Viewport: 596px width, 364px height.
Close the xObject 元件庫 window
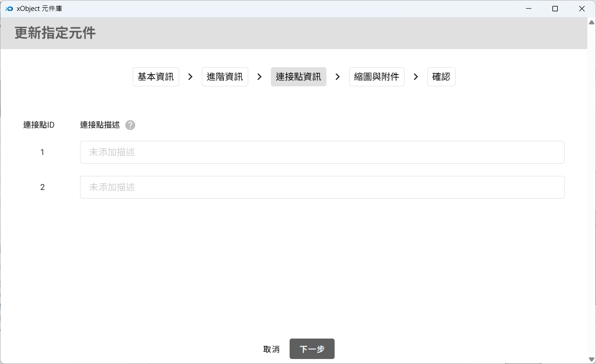point(582,9)
